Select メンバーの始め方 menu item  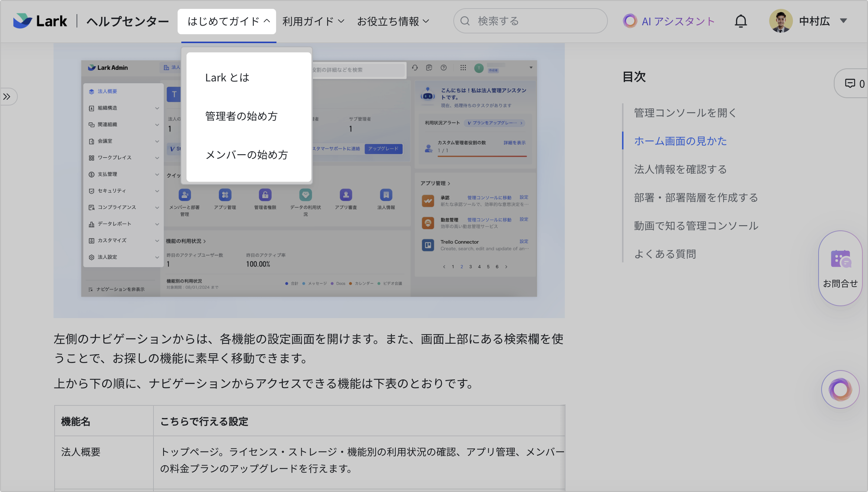coord(246,155)
